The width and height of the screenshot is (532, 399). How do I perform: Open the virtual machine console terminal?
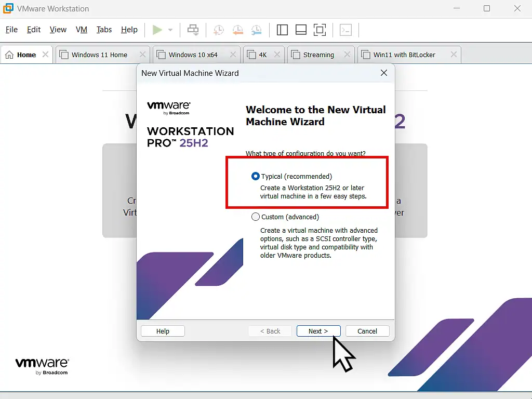tap(345, 30)
